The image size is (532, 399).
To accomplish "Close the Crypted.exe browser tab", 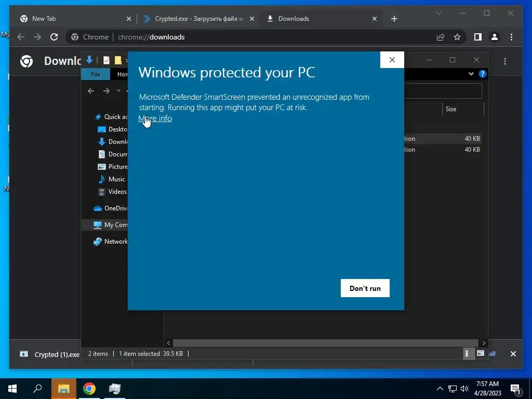I will point(252,19).
